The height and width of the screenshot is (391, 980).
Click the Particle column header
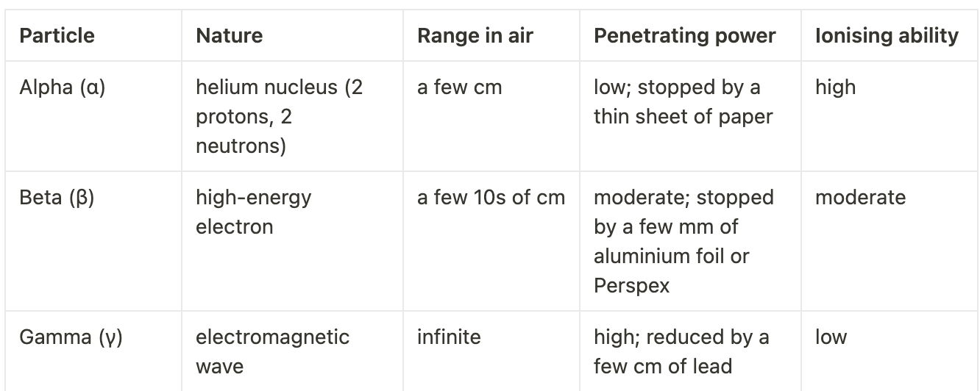57,36
